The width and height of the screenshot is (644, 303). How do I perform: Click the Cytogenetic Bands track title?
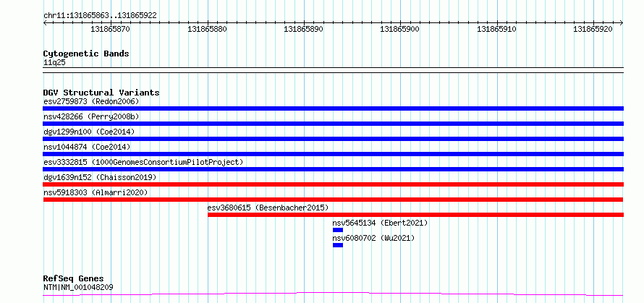(86, 54)
